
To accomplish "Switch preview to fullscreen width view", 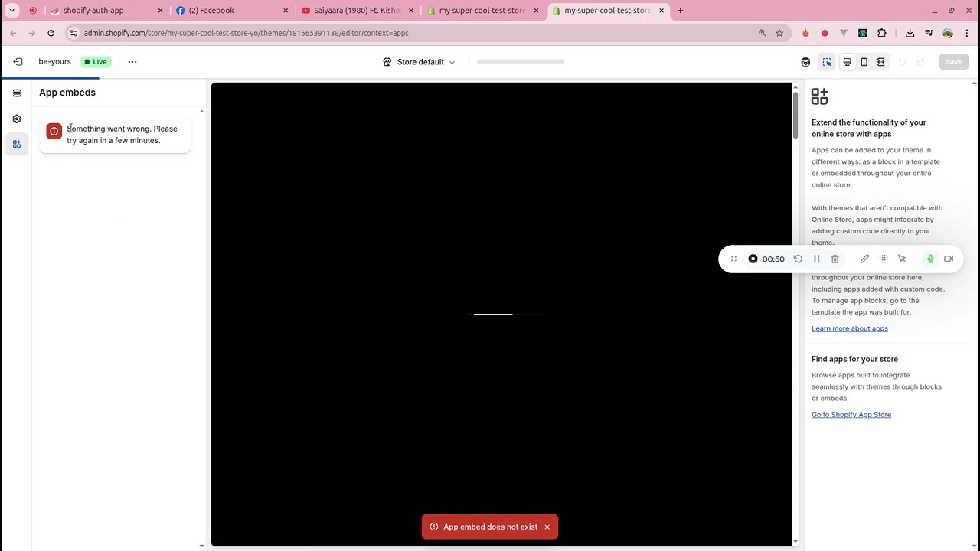I will point(880,62).
